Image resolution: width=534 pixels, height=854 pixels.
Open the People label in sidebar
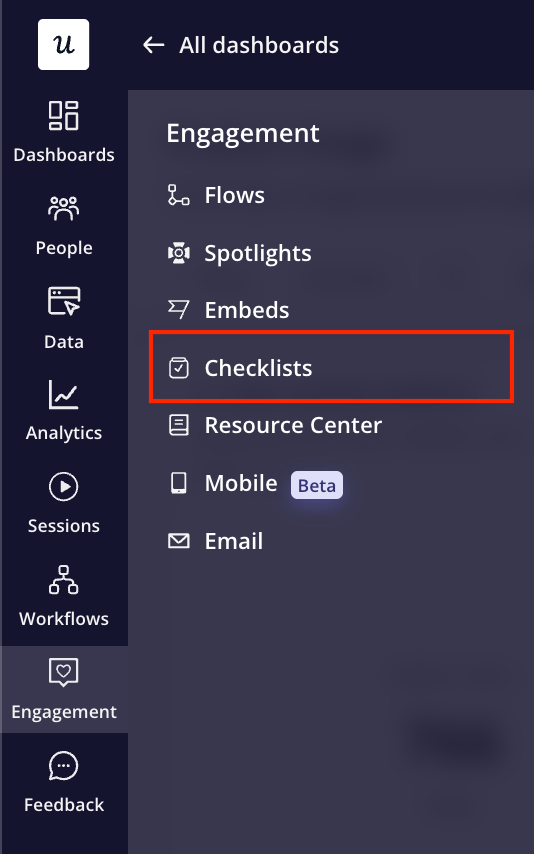64,248
